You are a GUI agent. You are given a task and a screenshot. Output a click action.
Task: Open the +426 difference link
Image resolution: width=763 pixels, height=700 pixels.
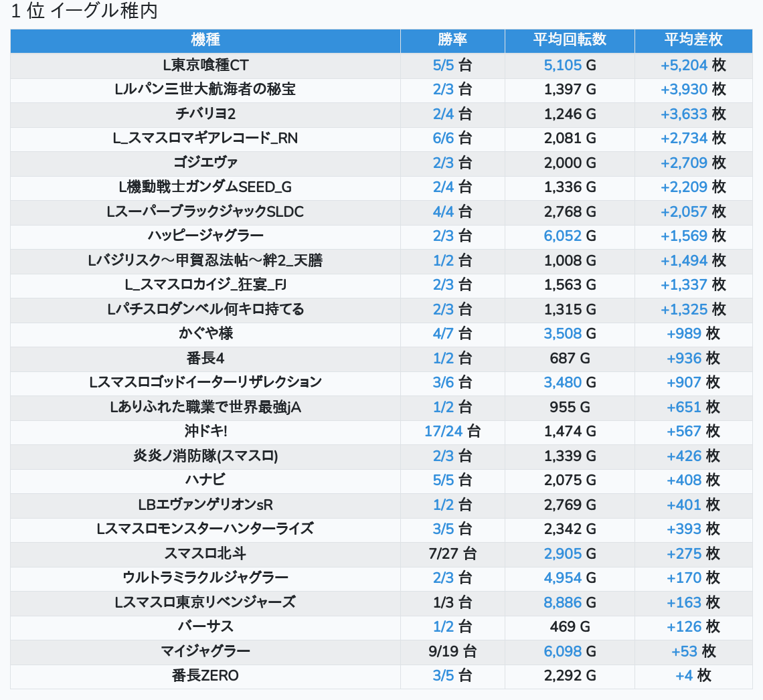pyautogui.click(x=683, y=456)
